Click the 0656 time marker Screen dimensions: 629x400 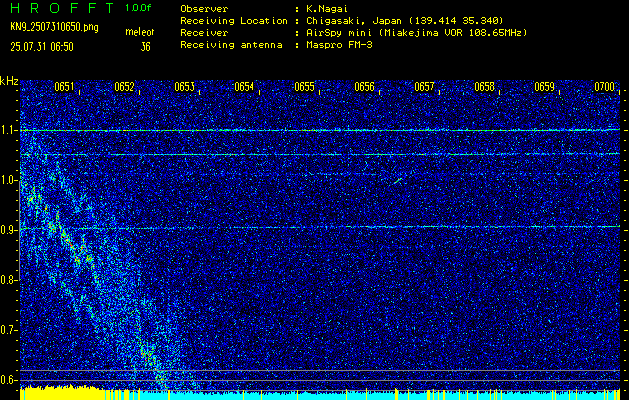coord(364,87)
